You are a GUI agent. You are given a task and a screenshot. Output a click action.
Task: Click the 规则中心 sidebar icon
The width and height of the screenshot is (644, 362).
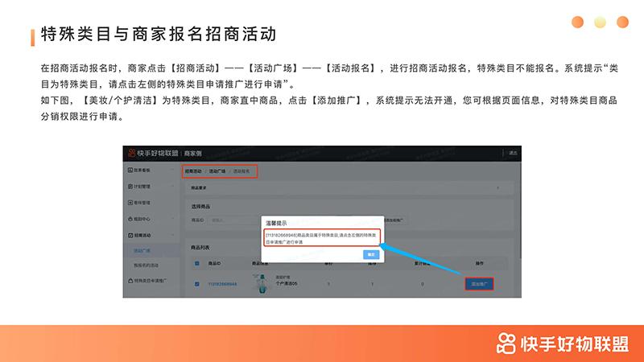pyautogui.click(x=130, y=218)
